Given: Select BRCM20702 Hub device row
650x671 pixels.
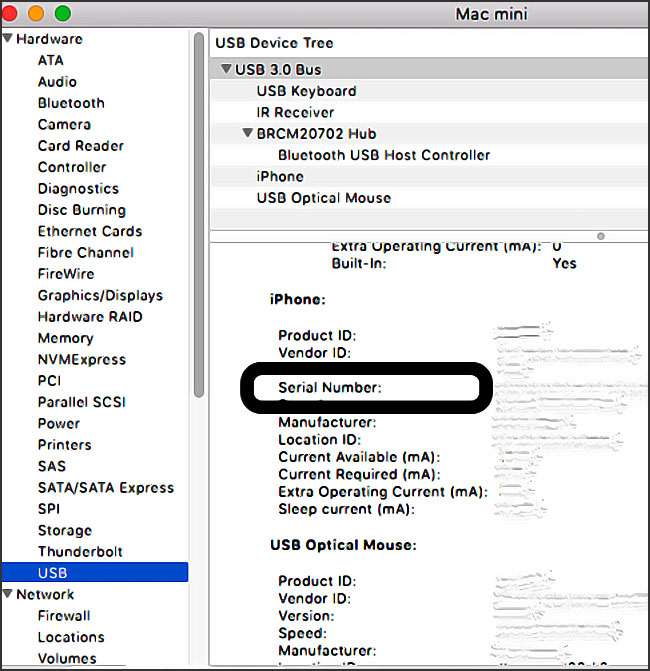Looking at the screenshot, I should [429, 134].
